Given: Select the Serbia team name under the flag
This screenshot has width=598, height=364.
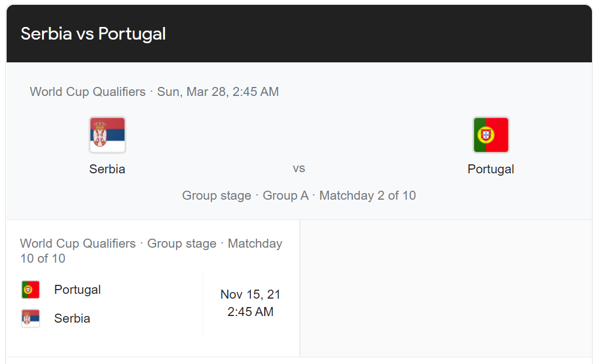Looking at the screenshot, I should tap(107, 169).
